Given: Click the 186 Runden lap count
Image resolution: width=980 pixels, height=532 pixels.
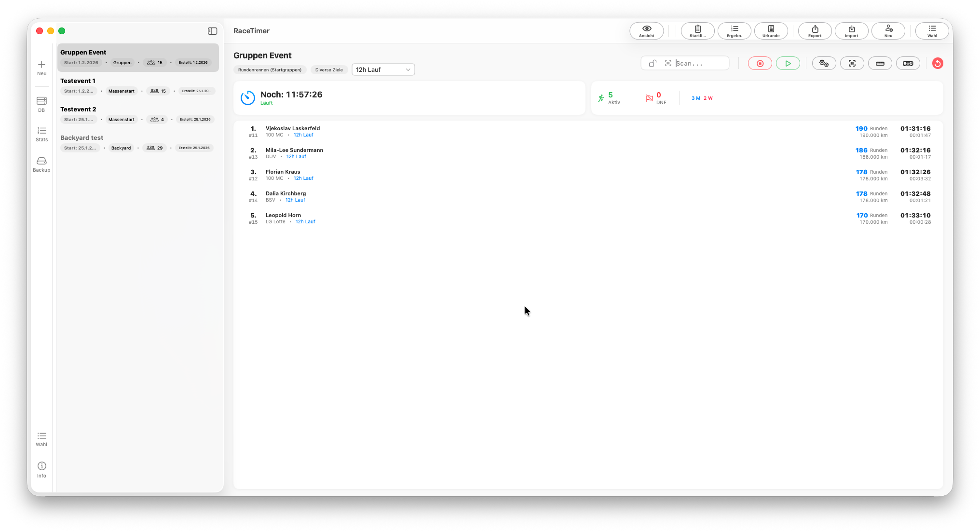Looking at the screenshot, I should [x=871, y=150].
